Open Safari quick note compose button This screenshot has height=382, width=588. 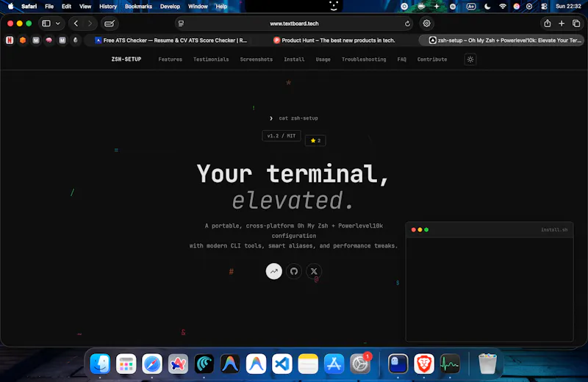tap(110, 24)
